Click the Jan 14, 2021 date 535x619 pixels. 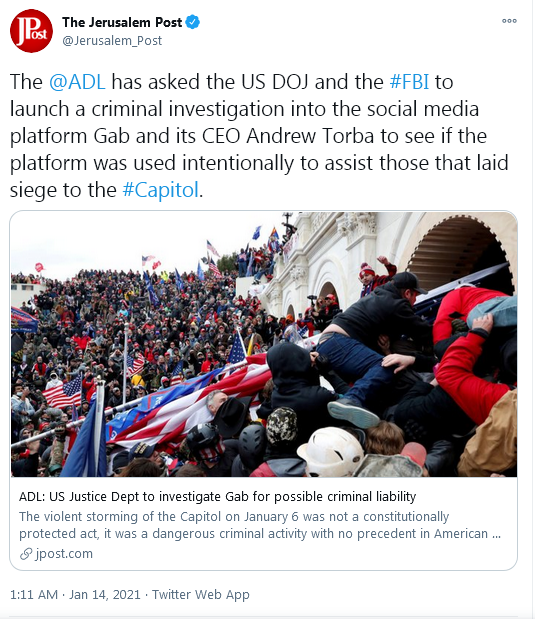pyautogui.click(x=105, y=595)
